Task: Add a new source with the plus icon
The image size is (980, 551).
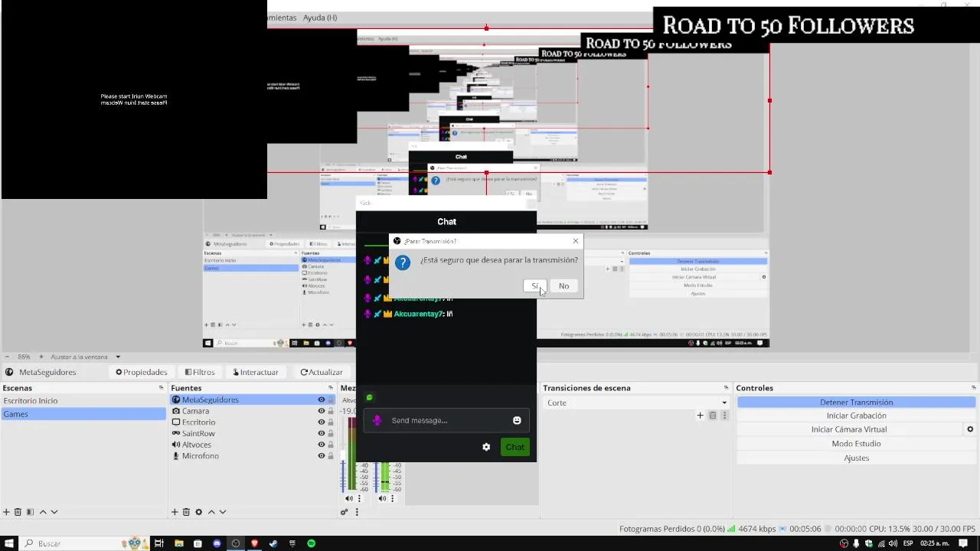Action: pyautogui.click(x=175, y=512)
